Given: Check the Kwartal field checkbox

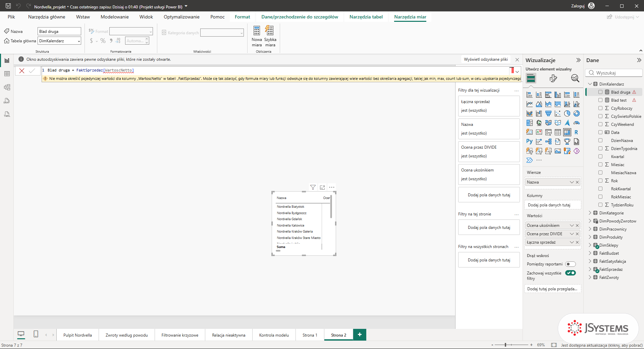Looking at the screenshot, I should coord(600,156).
